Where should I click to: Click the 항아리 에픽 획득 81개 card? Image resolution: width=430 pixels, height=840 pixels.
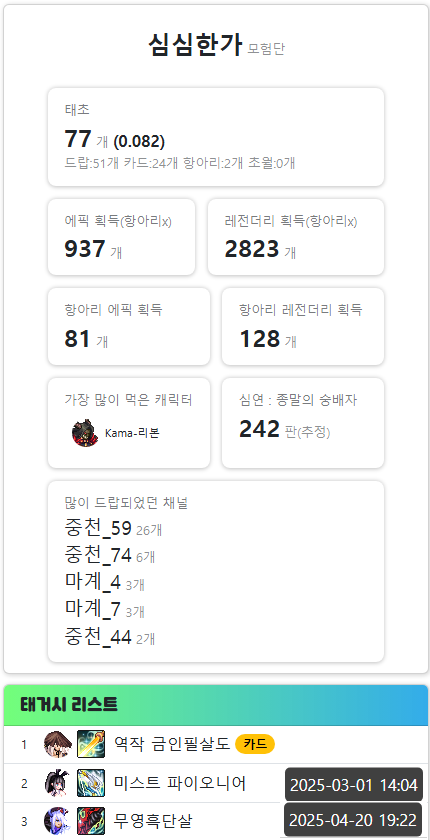(x=129, y=326)
